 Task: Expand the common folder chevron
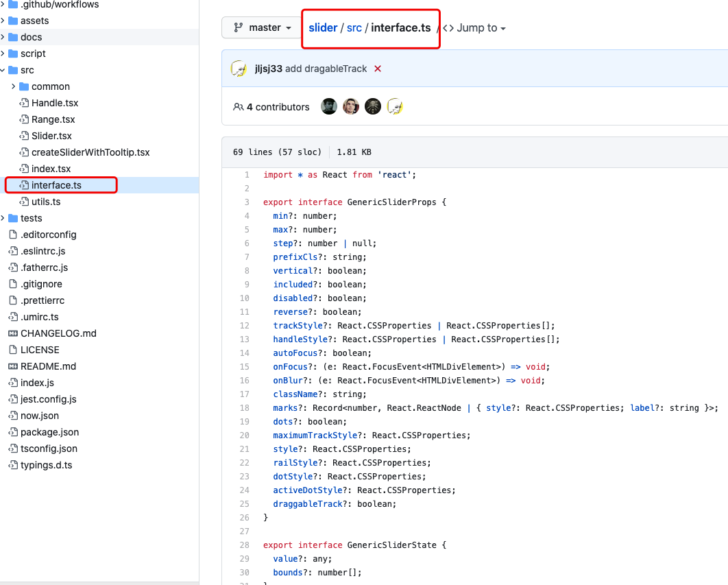coord(14,86)
